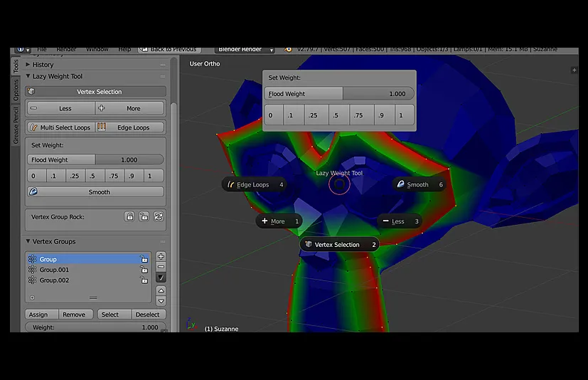Select Vertex Selection in the pie menu
The image size is (588, 380).
coord(339,245)
